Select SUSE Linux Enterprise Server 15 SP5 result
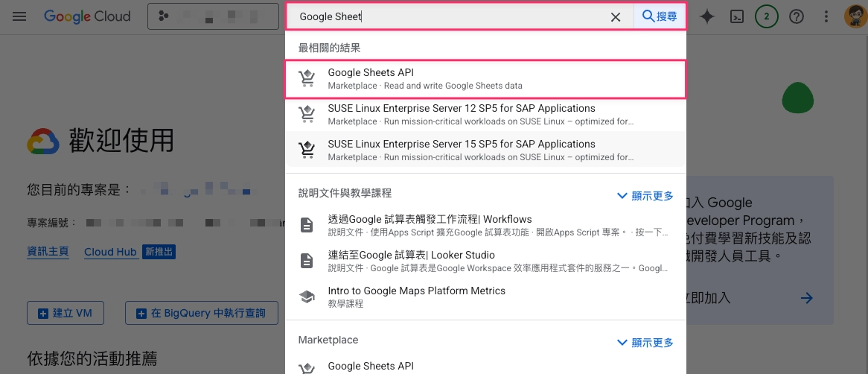The height and width of the screenshot is (374, 868). 485,150
